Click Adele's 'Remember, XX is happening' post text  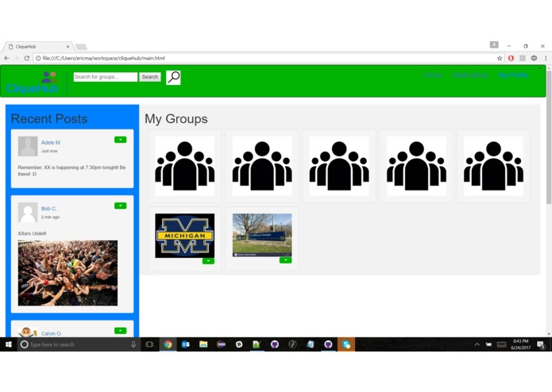(71, 171)
